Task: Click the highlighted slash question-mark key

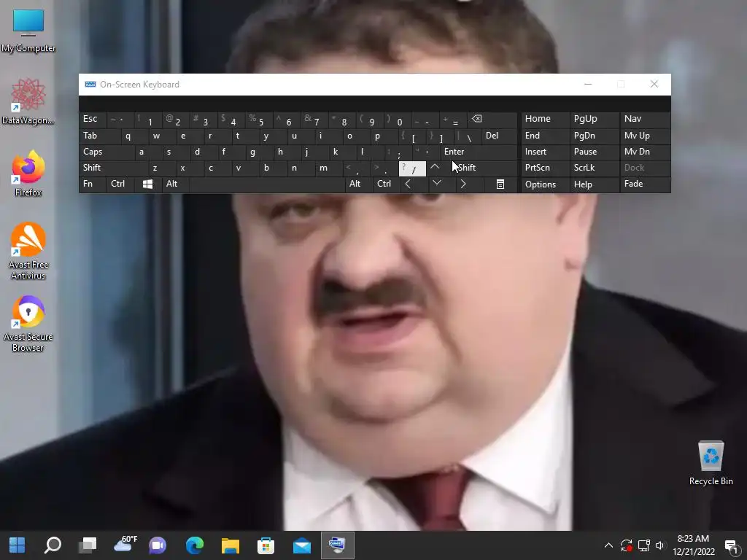Action: tap(412, 168)
